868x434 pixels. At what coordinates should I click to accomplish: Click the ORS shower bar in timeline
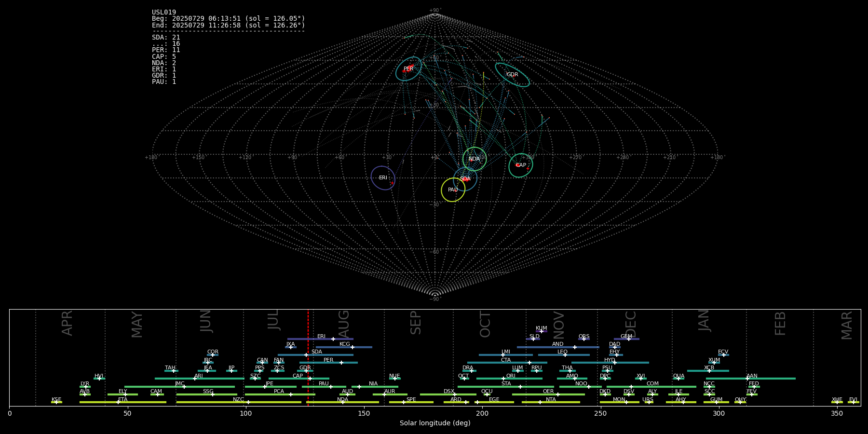point(584,339)
